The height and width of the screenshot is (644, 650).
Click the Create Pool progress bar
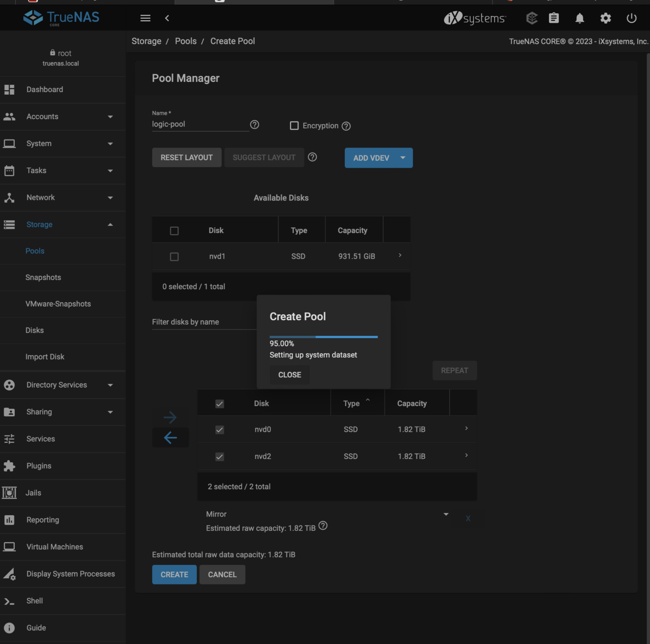click(323, 337)
